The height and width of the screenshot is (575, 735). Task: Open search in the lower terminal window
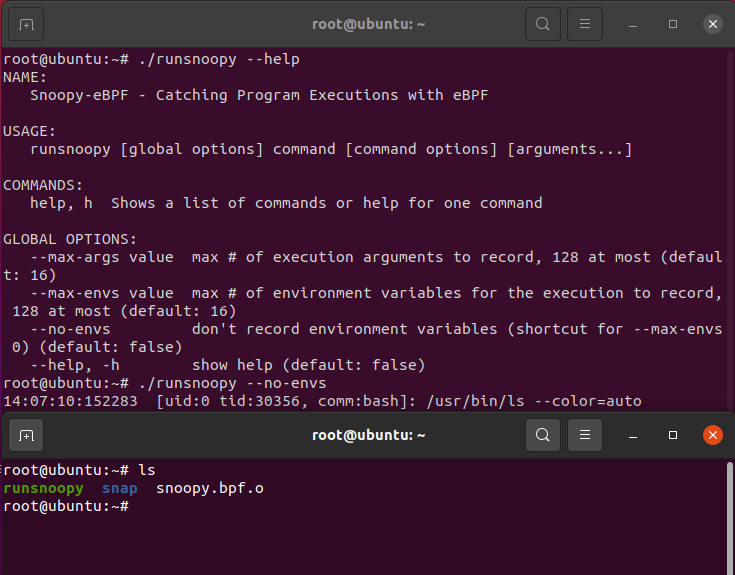[542, 435]
